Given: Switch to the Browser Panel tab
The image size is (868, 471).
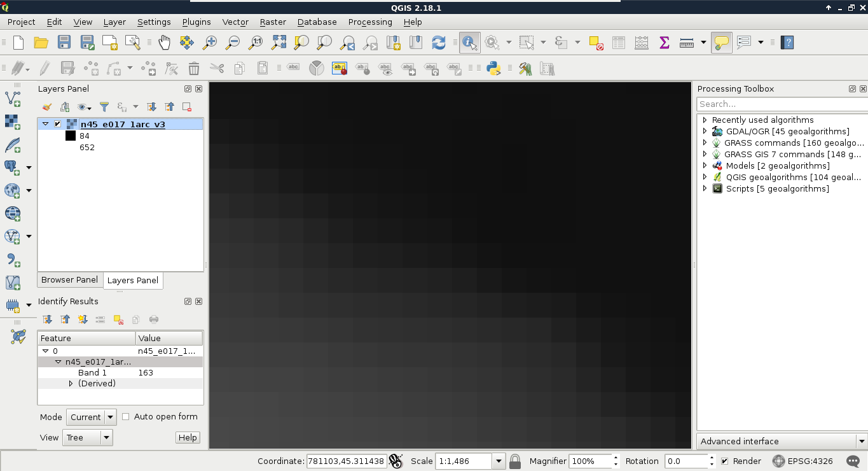Looking at the screenshot, I should pos(69,280).
